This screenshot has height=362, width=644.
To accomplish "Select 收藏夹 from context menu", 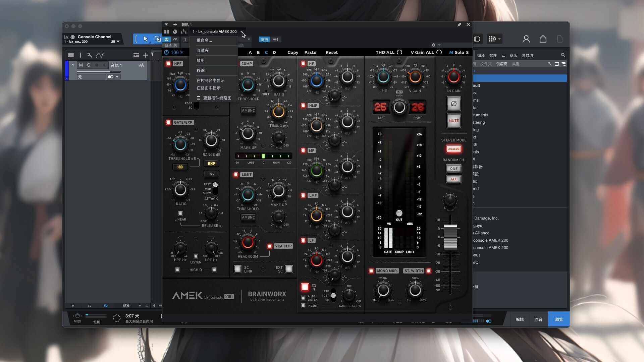I will click(214, 50).
